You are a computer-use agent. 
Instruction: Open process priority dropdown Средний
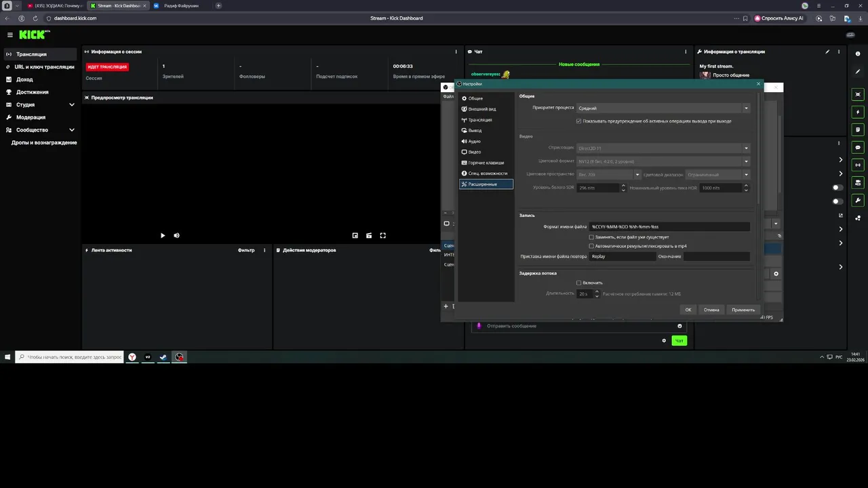[x=663, y=108]
